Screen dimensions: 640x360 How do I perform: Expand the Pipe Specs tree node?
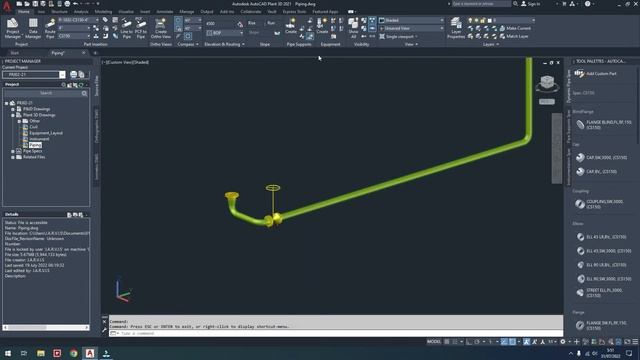tap(13, 151)
